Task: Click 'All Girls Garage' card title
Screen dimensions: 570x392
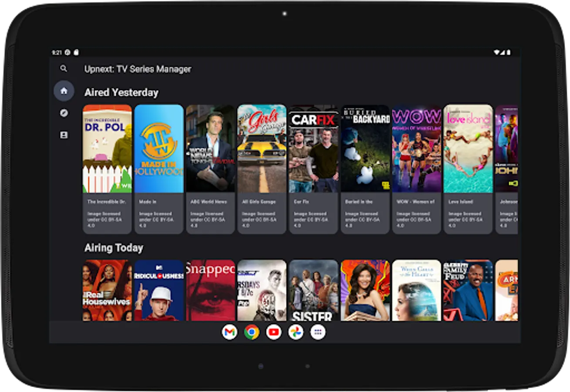Action: click(x=259, y=202)
